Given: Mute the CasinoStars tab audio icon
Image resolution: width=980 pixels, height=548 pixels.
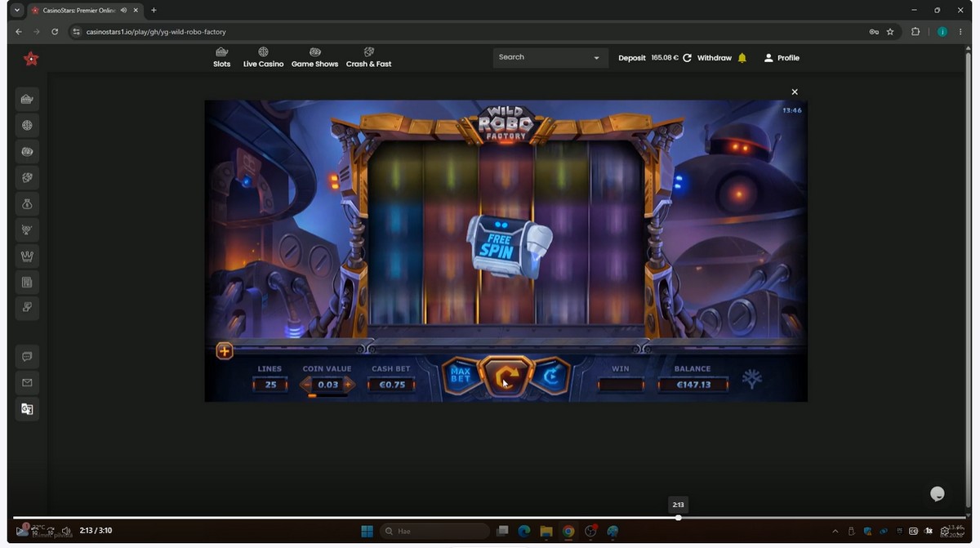Looking at the screenshot, I should [x=122, y=11].
